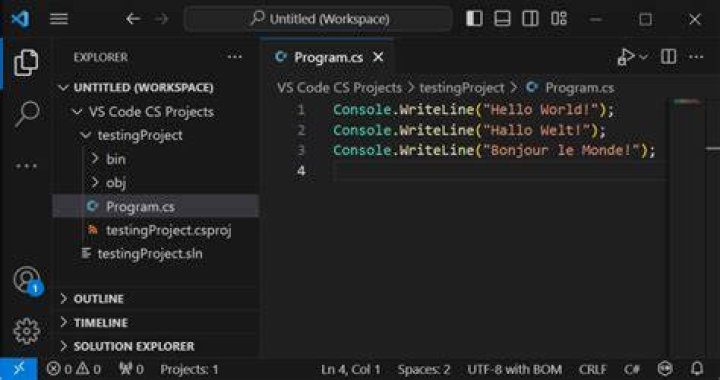This screenshot has width=720, height=380.
Task: Open notifications bell icon
Action: 697,369
